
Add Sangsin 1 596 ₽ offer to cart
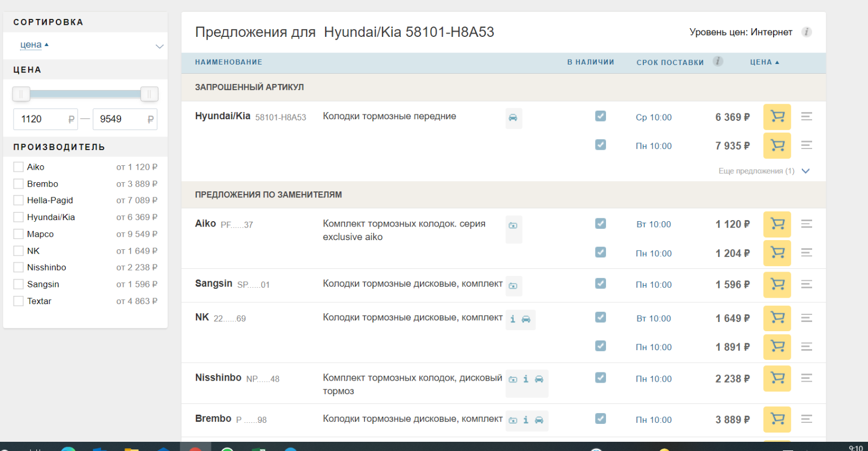(x=777, y=284)
